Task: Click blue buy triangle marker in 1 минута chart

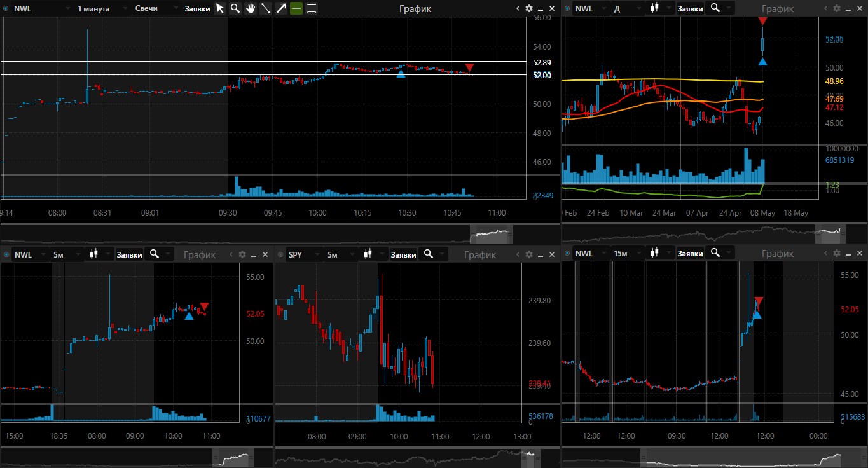Action: 401,74
